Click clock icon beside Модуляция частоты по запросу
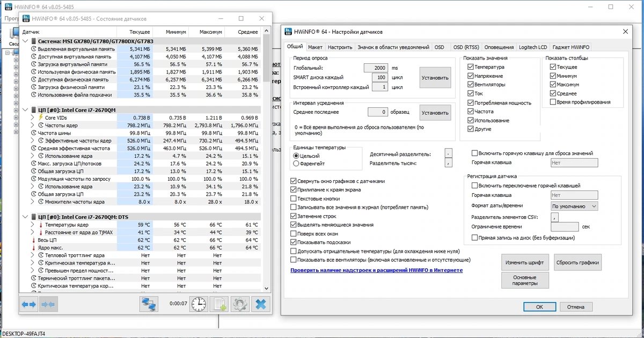The image size is (644, 338). coord(34,179)
